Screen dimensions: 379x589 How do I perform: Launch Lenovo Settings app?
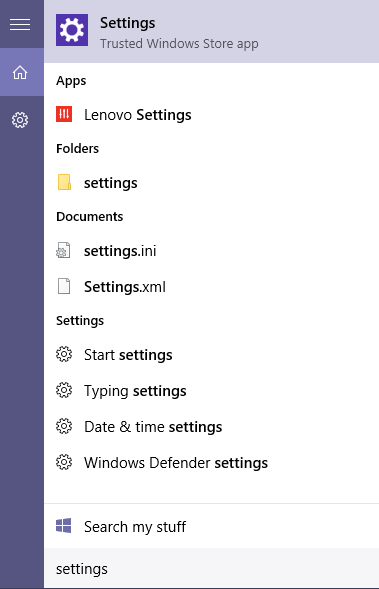click(x=211, y=115)
